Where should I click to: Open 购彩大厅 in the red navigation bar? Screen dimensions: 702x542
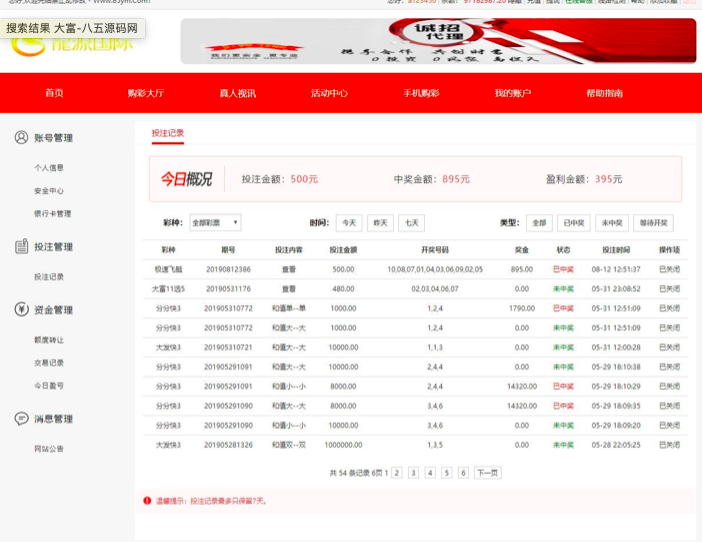145,93
